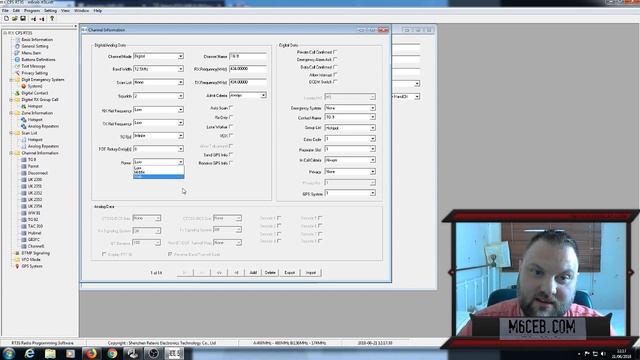Select the TAC 310 channel in tree
640x360 pixels.
(35, 226)
